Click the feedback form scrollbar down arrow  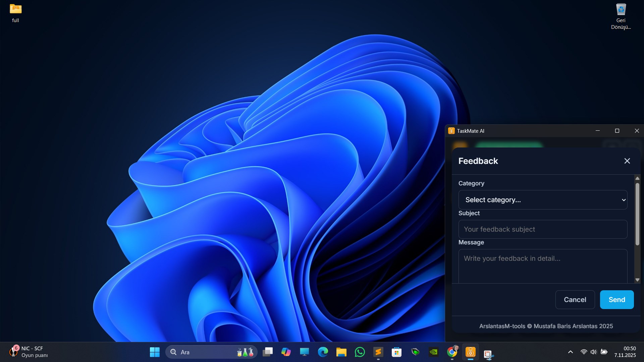tap(637, 280)
